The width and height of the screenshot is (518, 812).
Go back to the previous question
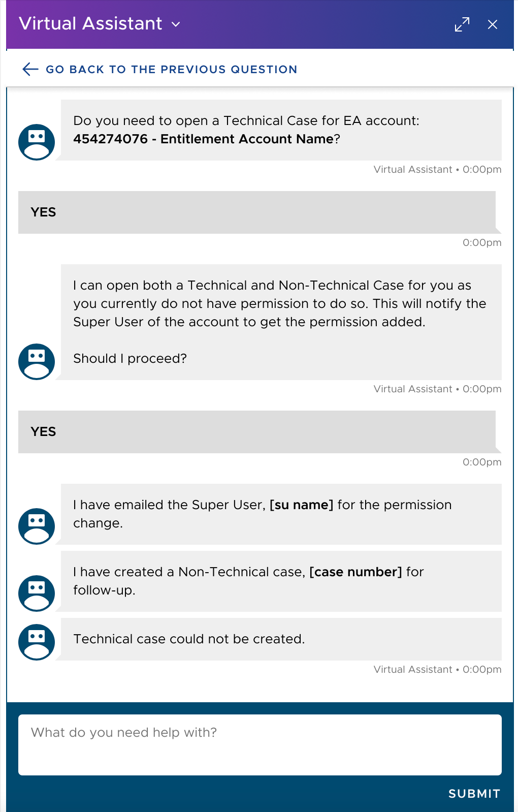(171, 69)
